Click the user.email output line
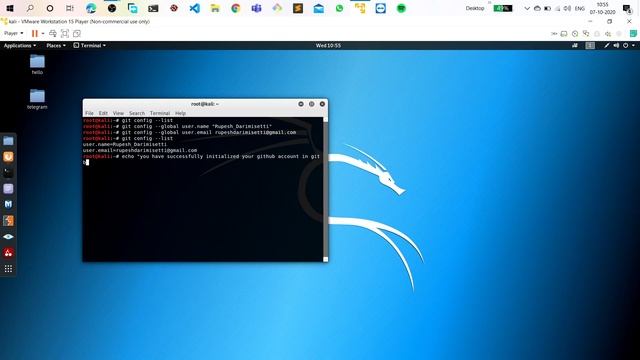This screenshot has width=640, height=360. (140, 150)
